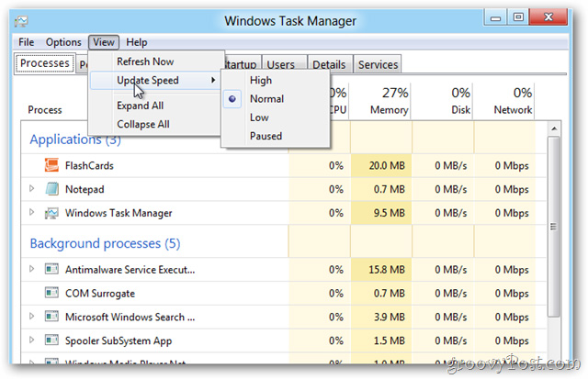The image size is (588, 379).
Task: Select the FlashCards process name
Action: click(89, 165)
